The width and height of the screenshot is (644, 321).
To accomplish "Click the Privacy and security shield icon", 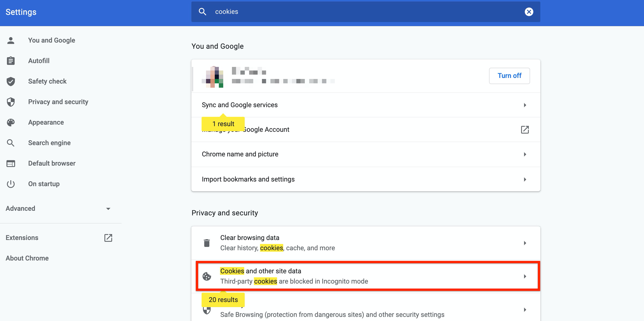I will 11,102.
